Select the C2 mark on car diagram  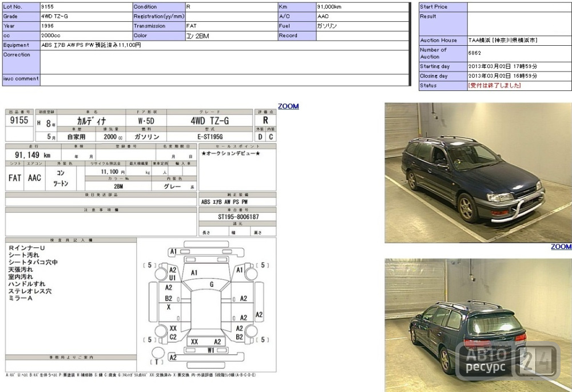(173, 337)
